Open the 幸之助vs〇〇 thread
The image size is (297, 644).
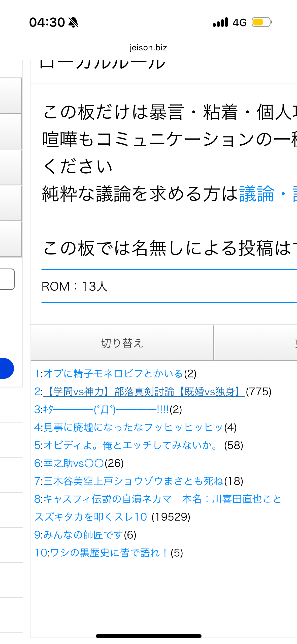click(73, 463)
